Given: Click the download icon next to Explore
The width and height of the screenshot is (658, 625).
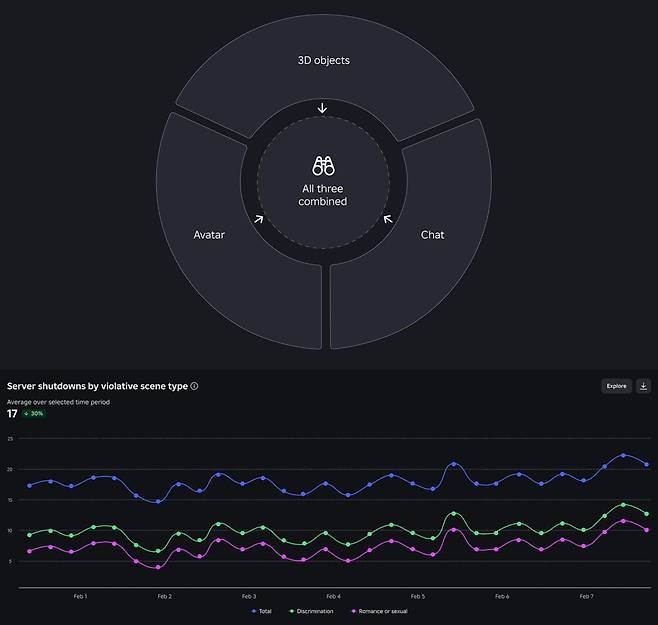Looking at the screenshot, I should click(643, 385).
